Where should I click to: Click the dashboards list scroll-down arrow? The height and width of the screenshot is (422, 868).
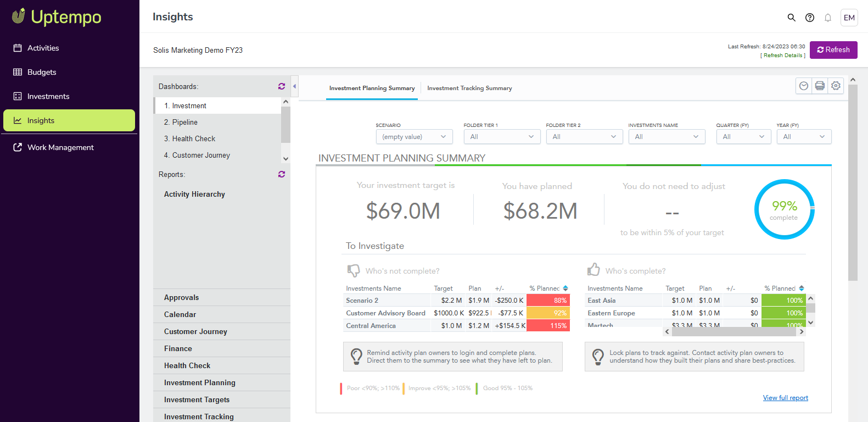[285, 159]
